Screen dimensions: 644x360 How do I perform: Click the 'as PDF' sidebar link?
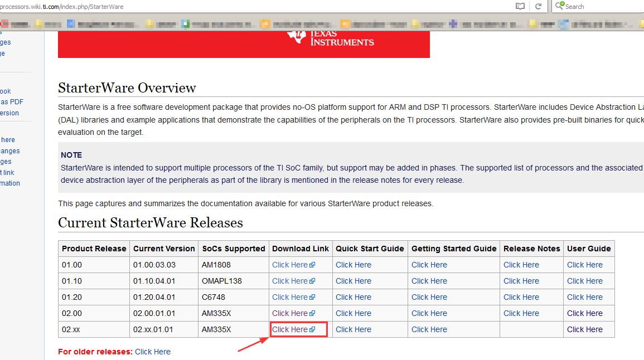[12, 102]
